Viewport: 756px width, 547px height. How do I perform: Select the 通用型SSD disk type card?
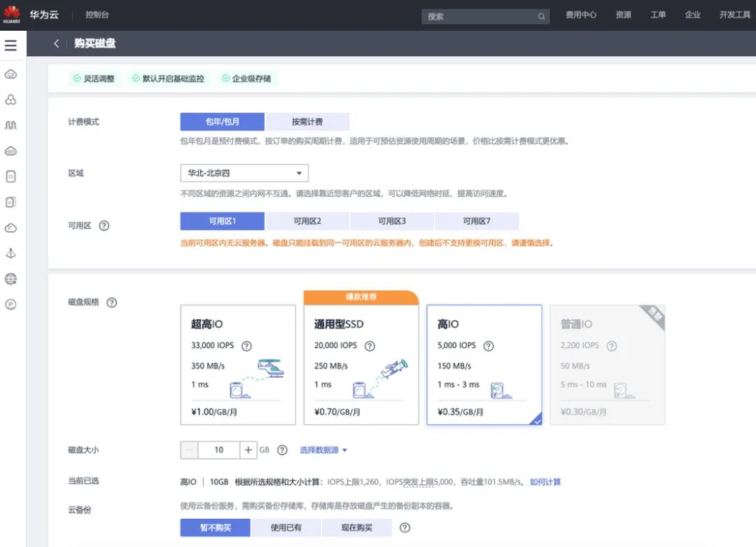coord(361,365)
